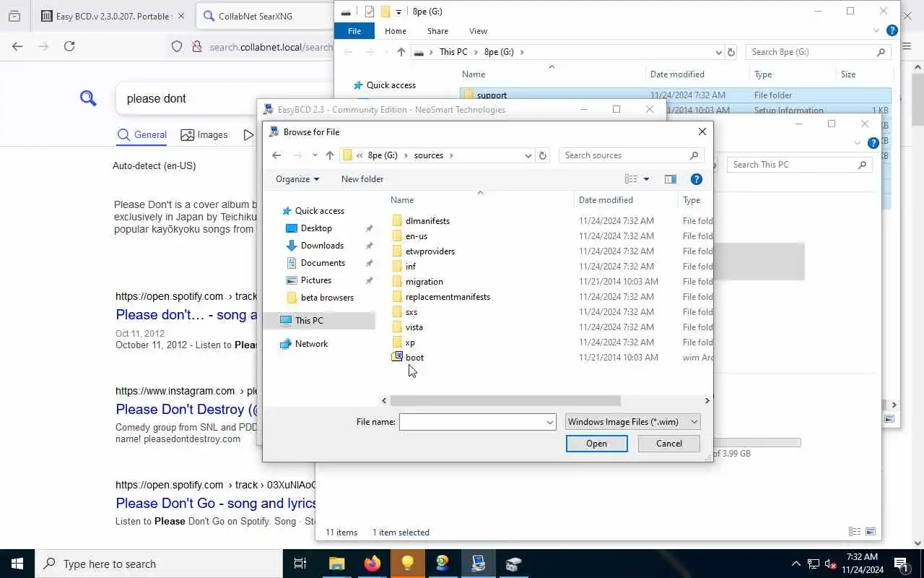Image resolution: width=924 pixels, height=578 pixels.
Task: Open the General search category
Action: (141, 135)
